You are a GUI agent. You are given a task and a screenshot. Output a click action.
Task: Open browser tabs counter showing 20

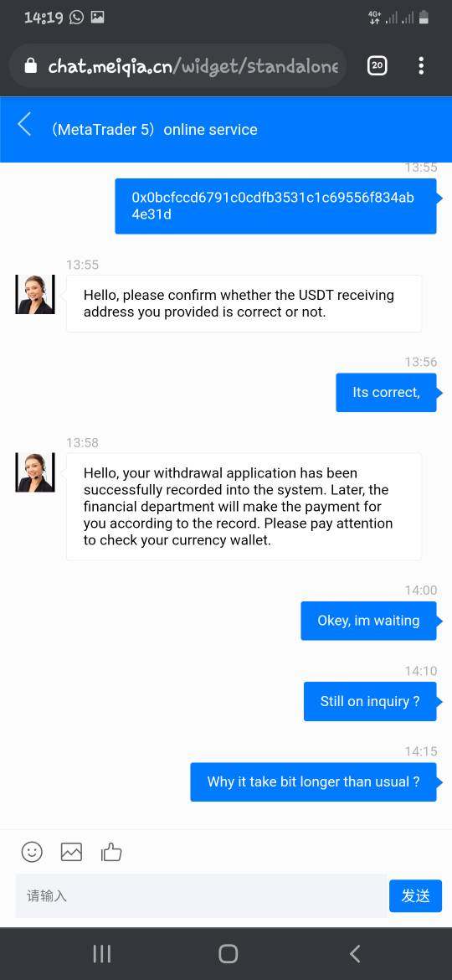coord(377,65)
